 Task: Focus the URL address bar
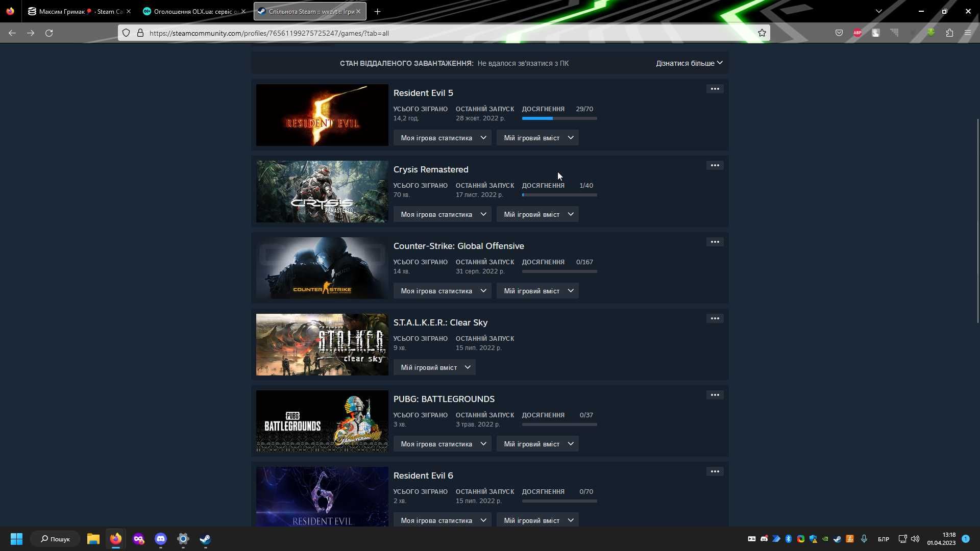tap(444, 33)
